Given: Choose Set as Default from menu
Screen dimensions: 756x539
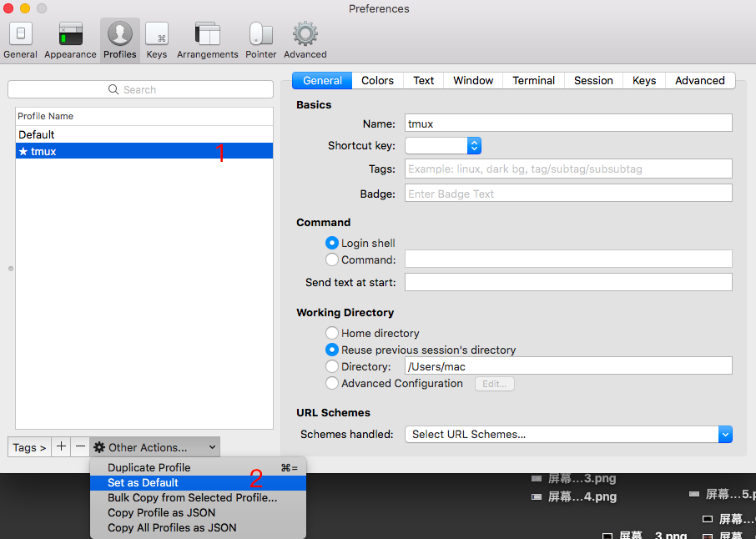Looking at the screenshot, I should pos(143,482).
